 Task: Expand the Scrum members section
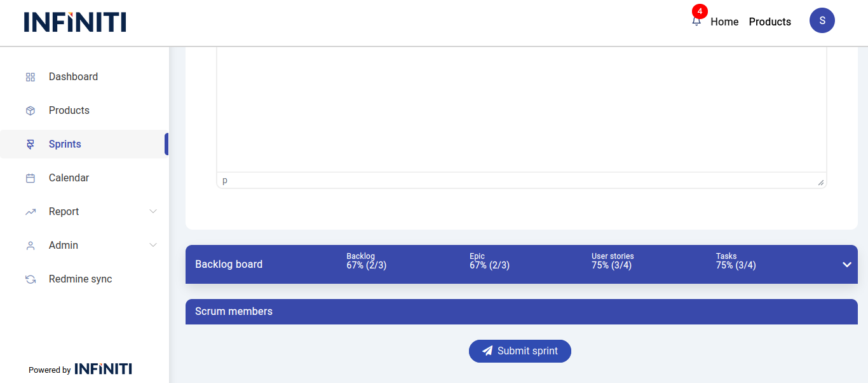pos(521,312)
